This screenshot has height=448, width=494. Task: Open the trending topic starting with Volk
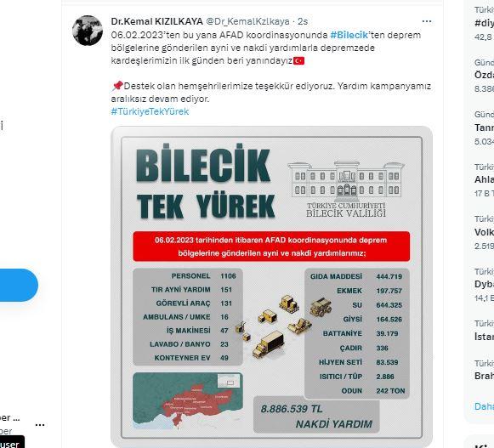pos(484,232)
